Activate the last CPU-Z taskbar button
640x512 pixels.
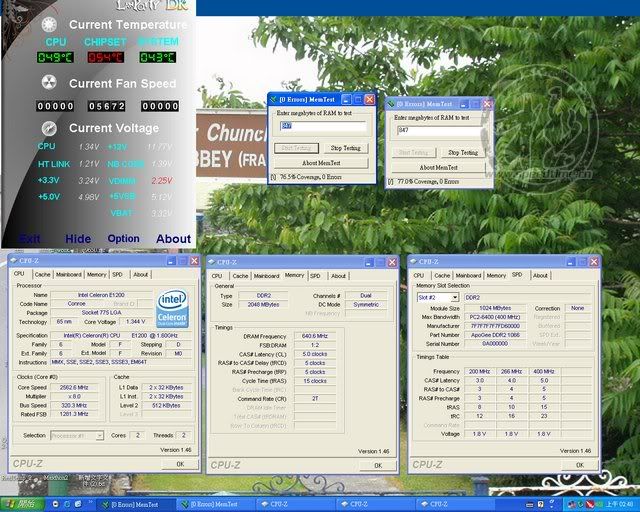456,505
